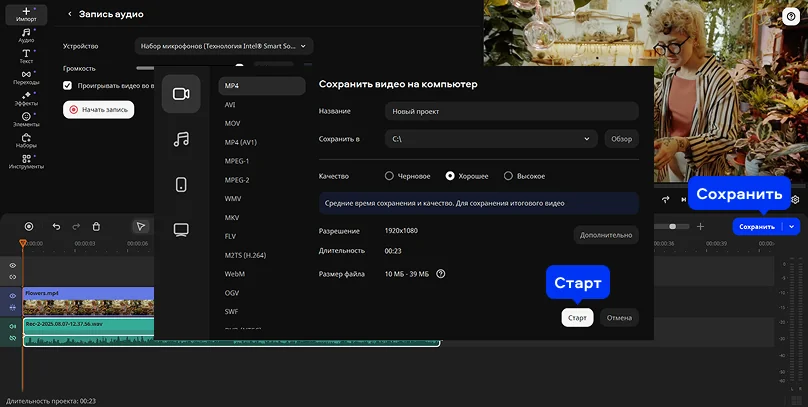808x407 pixels.
Task: Click Отмена to cancel export
Action: [x=619, y=317]
